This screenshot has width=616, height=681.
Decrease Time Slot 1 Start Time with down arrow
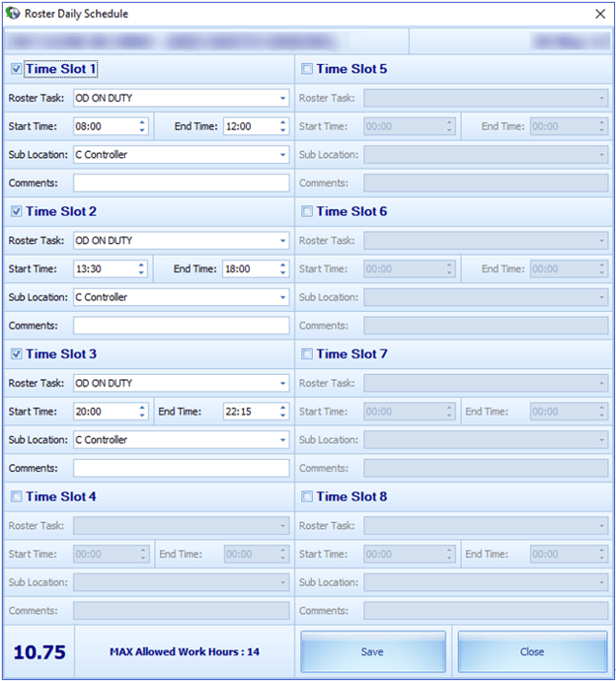click(x=142, y=130)
